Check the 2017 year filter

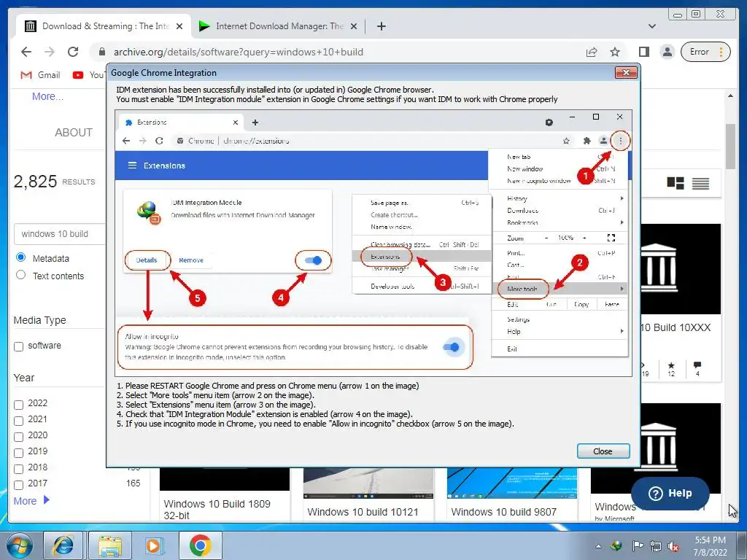coord(18,485)
